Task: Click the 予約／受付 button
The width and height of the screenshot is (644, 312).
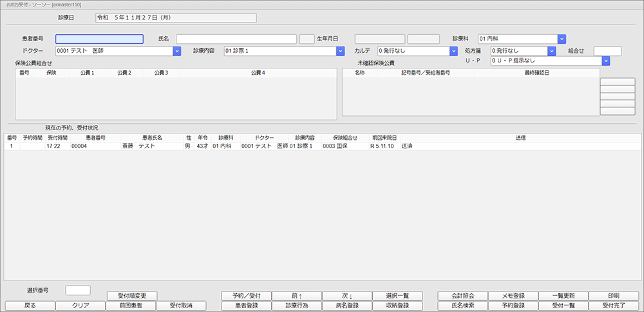Action: (246, 295)
